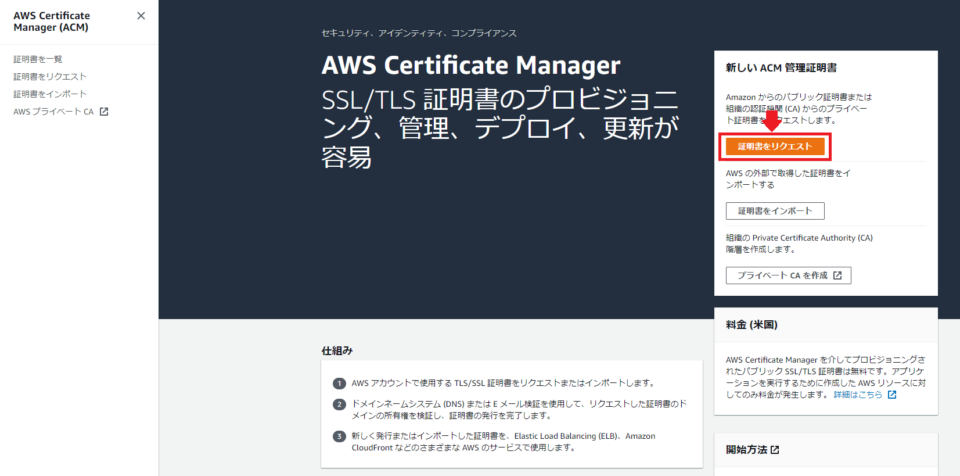Viewport: 960px width, 476px height.
Task: Click AWS Certificate Manager (ACM) sidebar title
Action: pyautogui.click(x=52, y=21)
